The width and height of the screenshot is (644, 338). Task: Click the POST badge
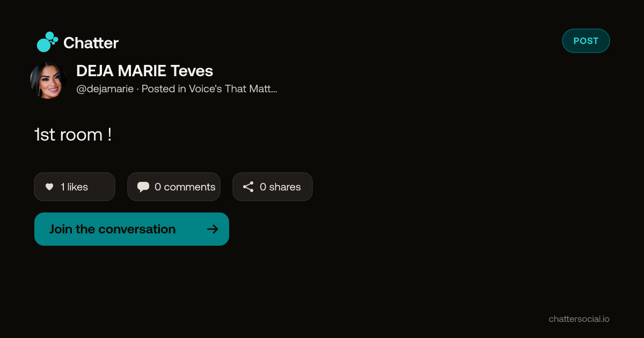(x=586, y=41)
